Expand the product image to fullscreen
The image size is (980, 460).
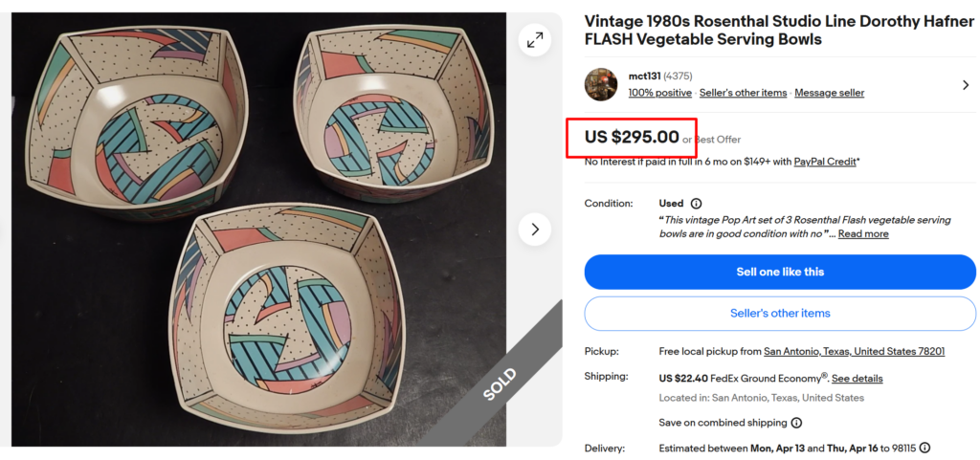pos(534,39)
